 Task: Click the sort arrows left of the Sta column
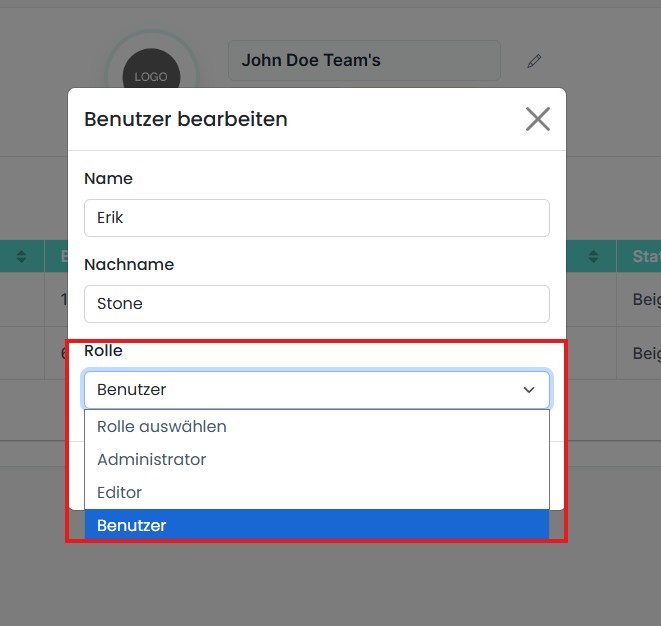click(x=593, y=257)
